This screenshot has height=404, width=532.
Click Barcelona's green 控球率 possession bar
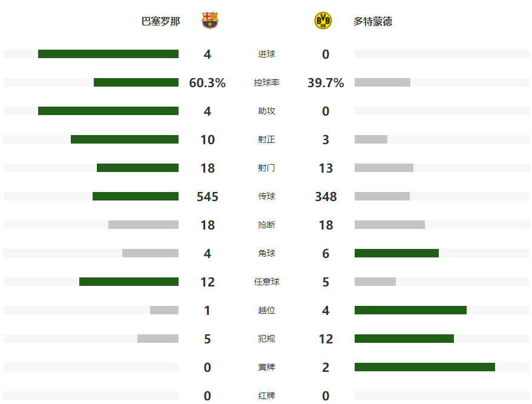coord(136,82)
